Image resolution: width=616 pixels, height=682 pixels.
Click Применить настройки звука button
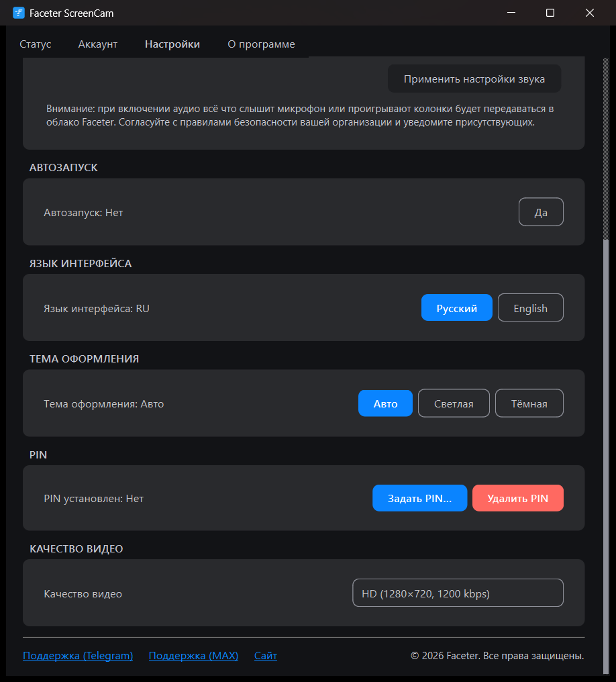(x=474, y=79)
